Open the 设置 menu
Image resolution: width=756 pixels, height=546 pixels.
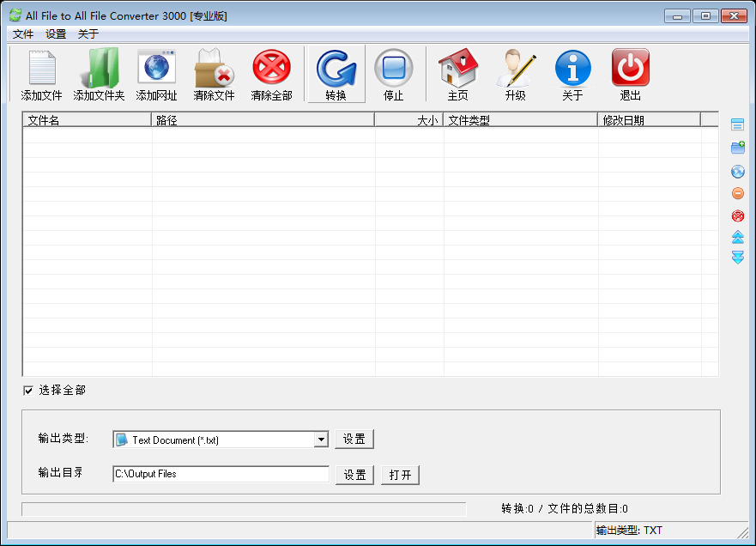click(55, 33)
